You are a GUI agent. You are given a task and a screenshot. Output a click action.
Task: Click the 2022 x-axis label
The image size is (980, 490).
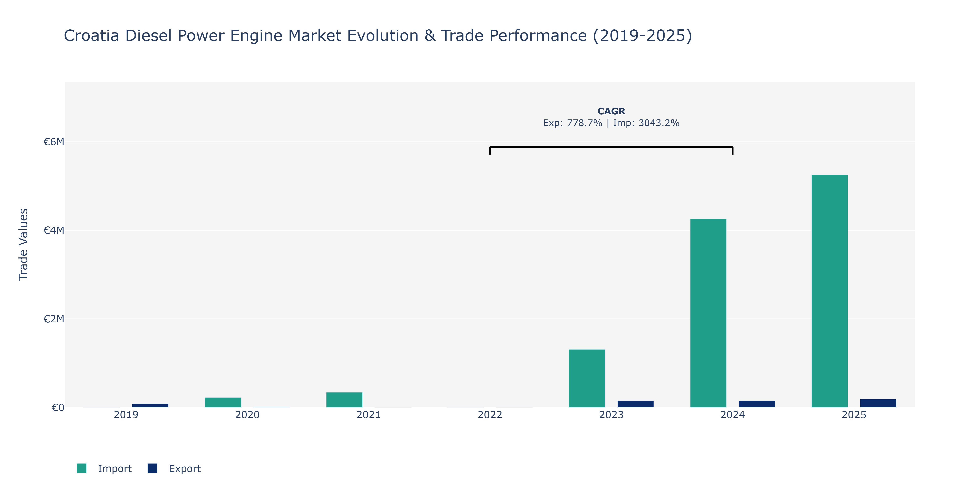tap(490, 415)
